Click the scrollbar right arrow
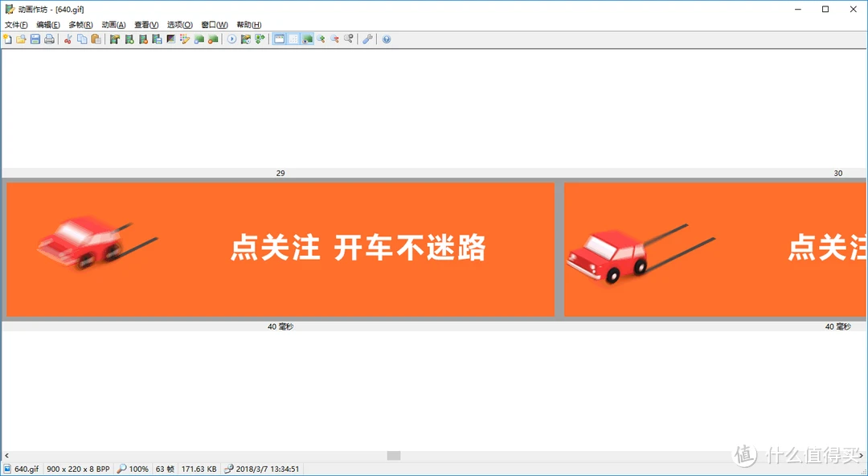Viewport: 868px width, 476px height. click(861, 456)
